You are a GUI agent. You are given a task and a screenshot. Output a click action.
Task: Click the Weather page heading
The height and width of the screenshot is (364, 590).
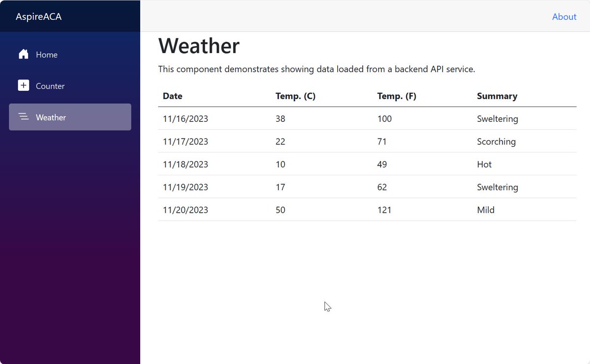point(199,46)
